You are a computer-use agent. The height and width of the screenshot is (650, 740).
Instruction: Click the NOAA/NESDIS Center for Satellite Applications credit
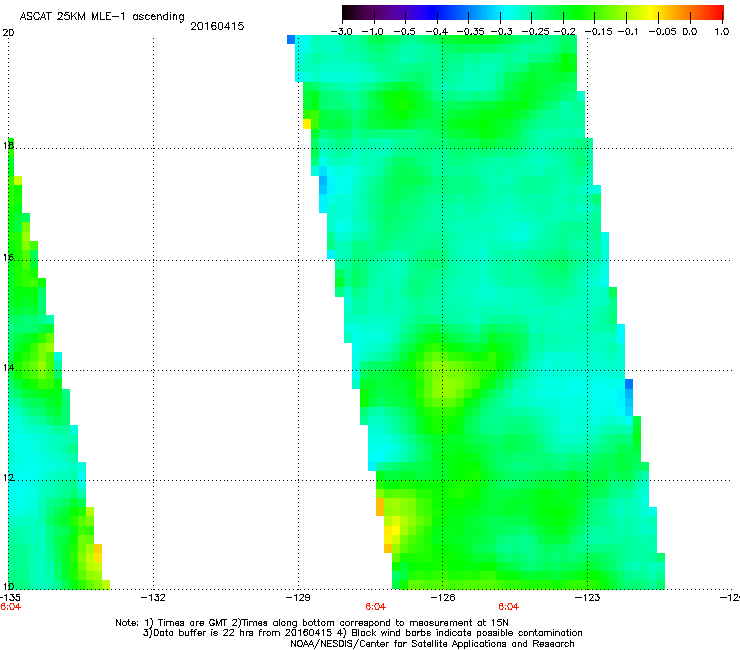[432, 644]
